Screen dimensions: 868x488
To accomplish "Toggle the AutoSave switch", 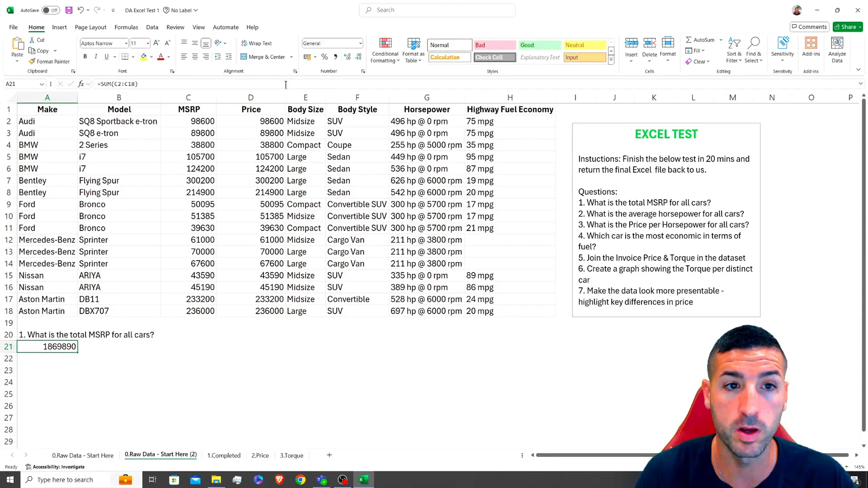I will [x=51, y=10].
